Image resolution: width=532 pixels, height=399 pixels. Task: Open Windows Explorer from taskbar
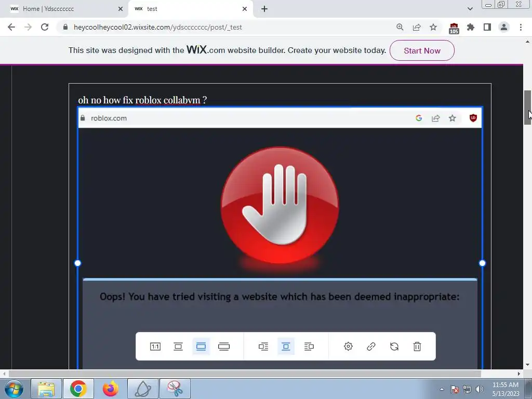(46, 389)
